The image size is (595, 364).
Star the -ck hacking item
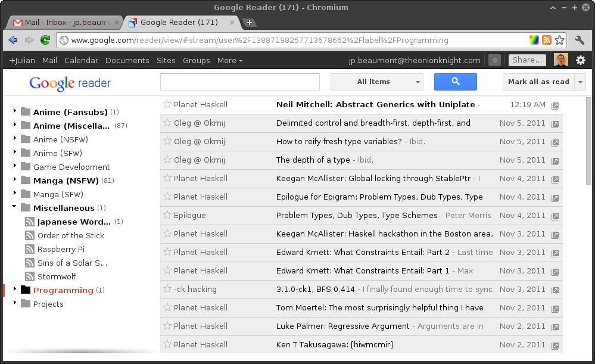[x=167, y=289]
